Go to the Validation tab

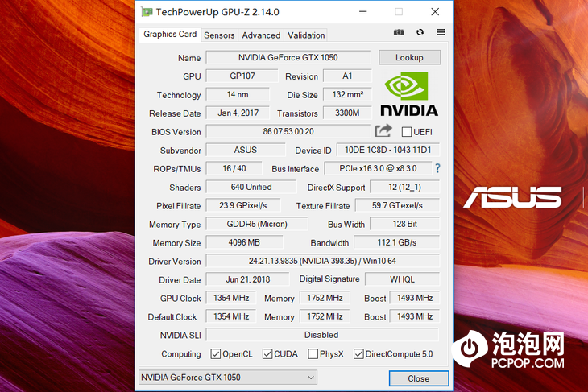[306, 35]
